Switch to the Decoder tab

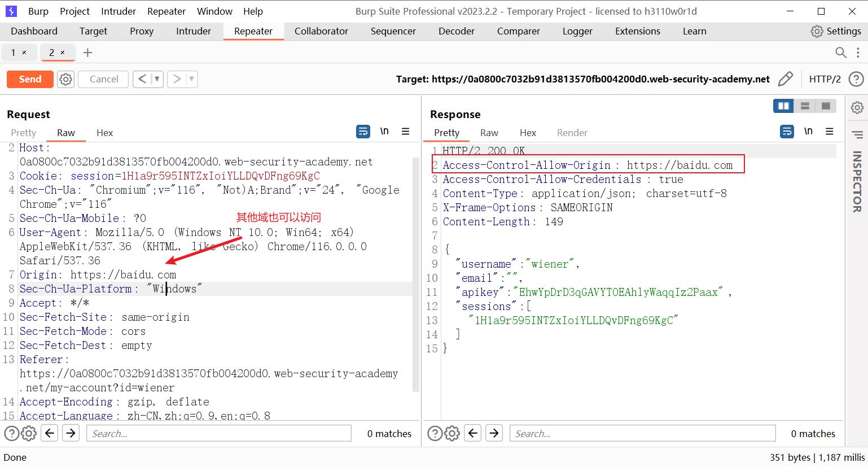point(457,31)
